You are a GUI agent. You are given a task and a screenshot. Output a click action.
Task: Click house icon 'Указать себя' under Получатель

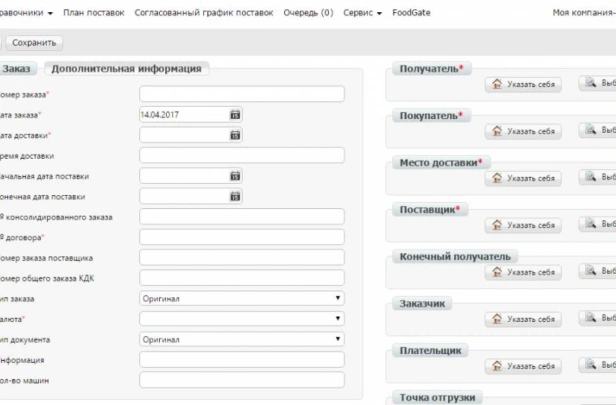523,84
